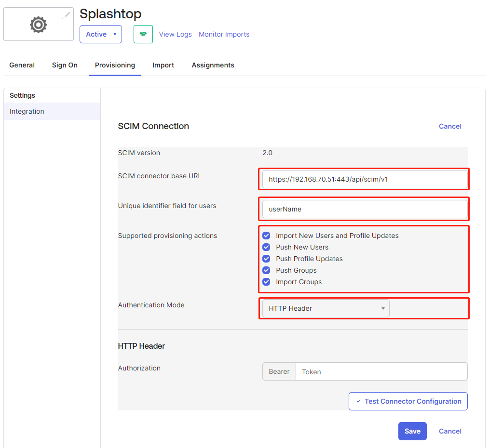This screenshot has width=489, height=448.
Task: Go to the Import tab
Action: pos(163,65)
